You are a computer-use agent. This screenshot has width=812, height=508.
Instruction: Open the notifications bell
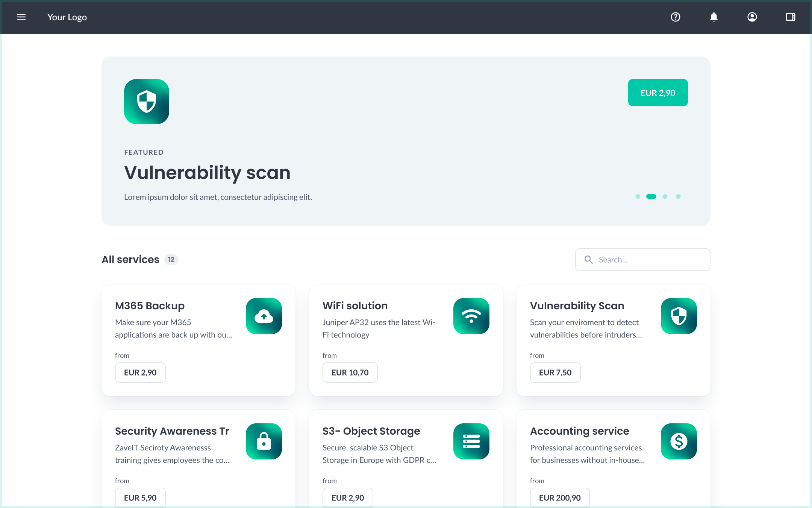(x=714, y=17)
